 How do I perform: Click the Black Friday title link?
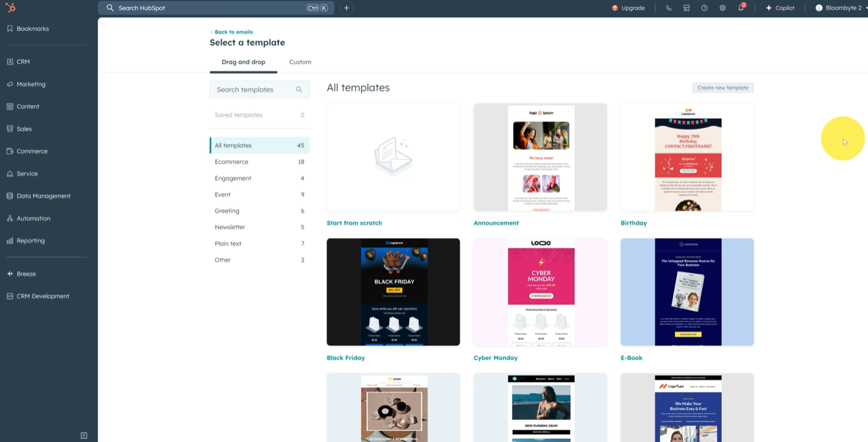point(346,357)
